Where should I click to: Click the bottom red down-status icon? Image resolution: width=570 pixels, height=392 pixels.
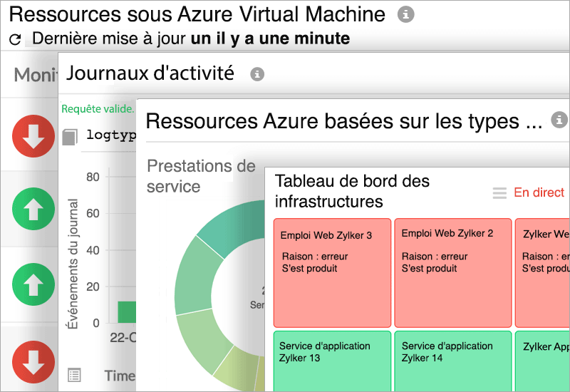coord(33,362)
